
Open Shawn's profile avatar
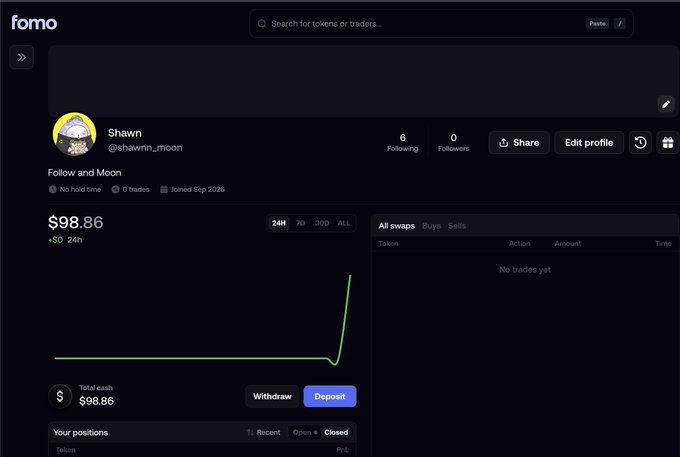point(75,134)
